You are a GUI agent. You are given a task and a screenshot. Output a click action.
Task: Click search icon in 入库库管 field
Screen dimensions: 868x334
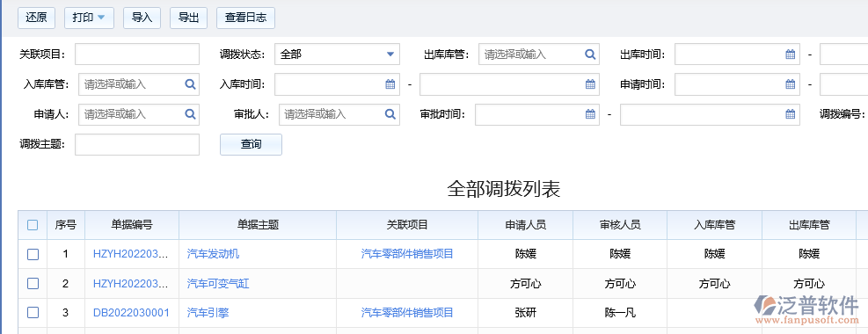point(190,84)
